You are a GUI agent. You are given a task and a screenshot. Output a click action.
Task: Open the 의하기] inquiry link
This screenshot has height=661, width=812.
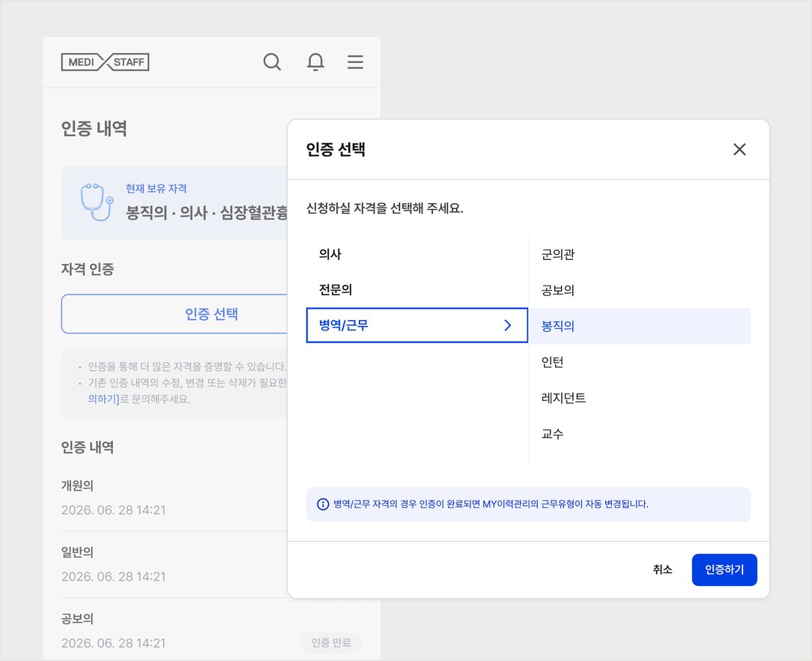click(x=103, y=399)
